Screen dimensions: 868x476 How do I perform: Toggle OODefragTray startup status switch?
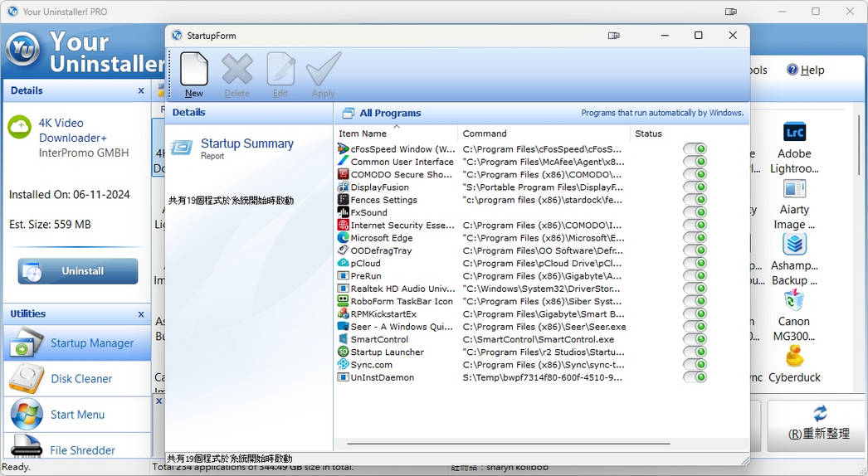click(695, 250)
